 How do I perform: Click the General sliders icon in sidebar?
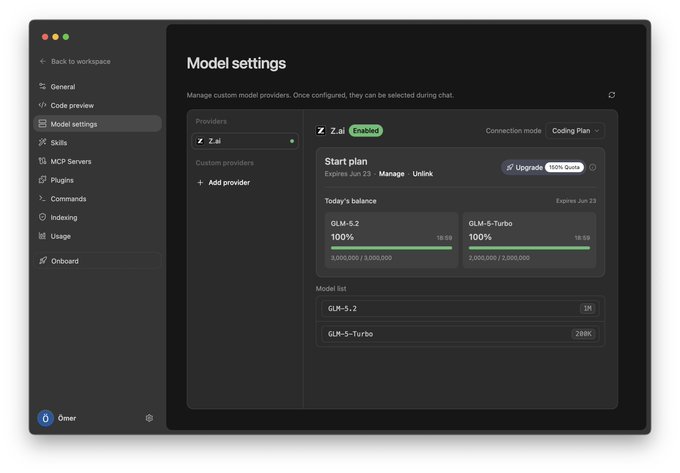point(42,86)
